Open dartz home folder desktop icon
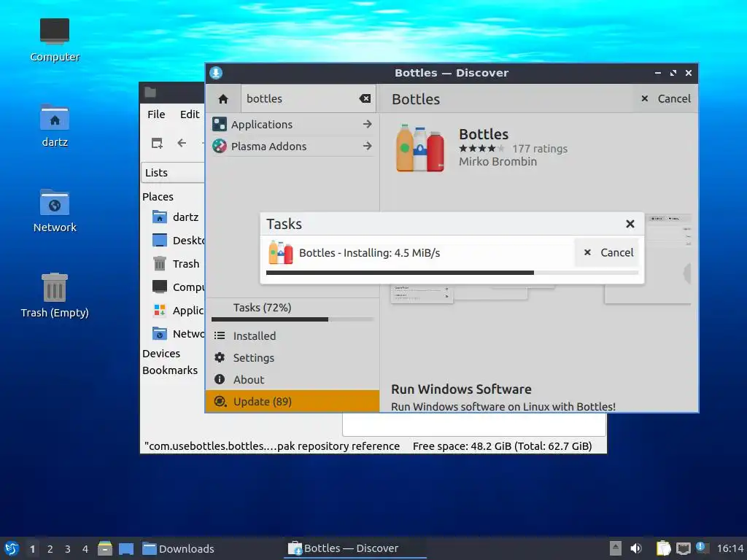This screenshot has width=747, height=560. click(55, 125)
